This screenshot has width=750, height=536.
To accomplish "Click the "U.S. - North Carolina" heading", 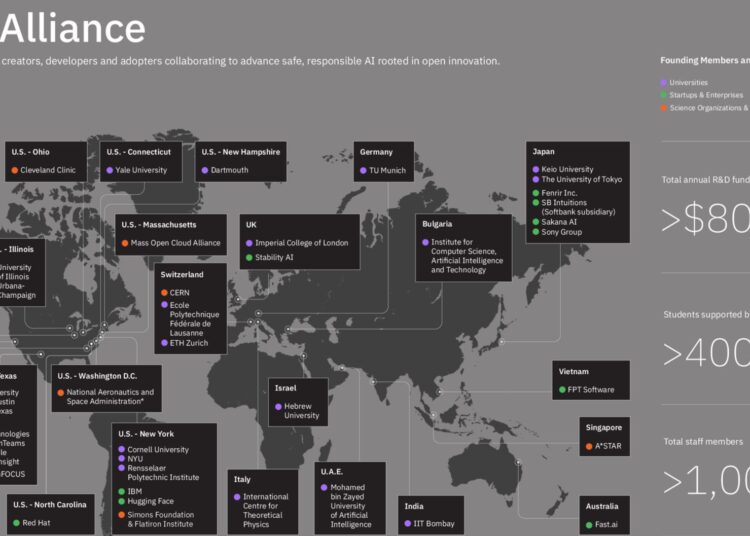I will 50,505.
